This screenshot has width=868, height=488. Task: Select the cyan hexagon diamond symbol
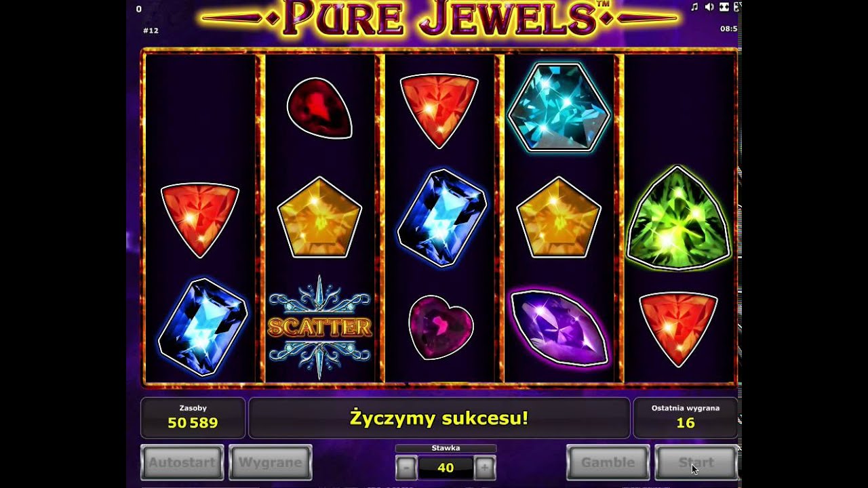click(559, 107)
